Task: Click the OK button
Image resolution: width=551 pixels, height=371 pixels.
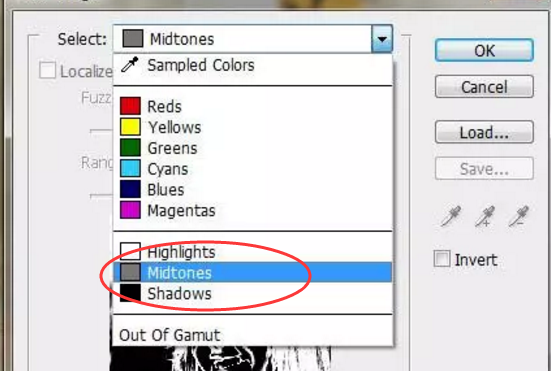Action: point(484,51)
